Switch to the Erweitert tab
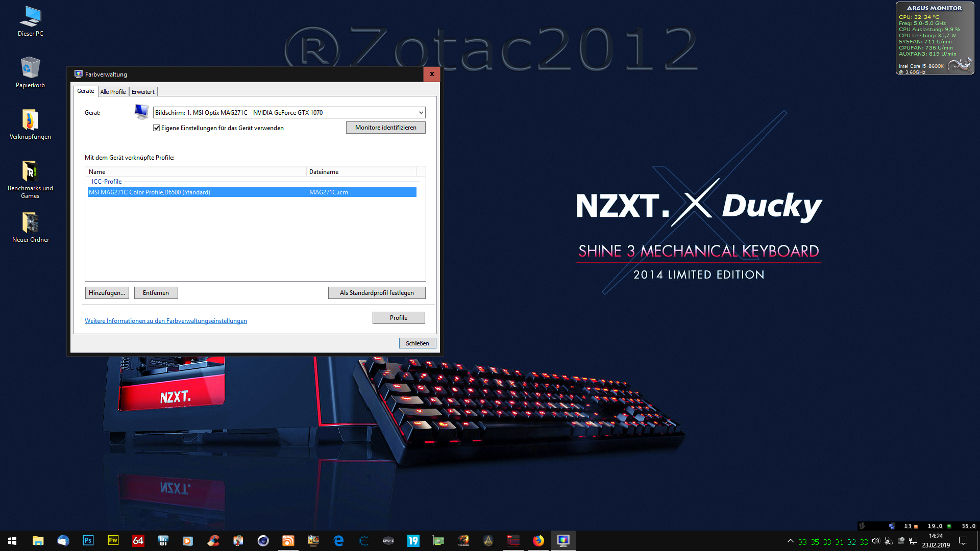 (x=143, y=92)
